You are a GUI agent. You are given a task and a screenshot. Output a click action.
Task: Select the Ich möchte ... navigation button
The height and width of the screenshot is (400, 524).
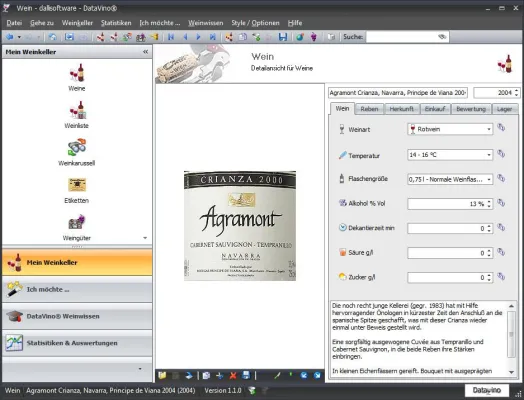[x=77, y=289]
